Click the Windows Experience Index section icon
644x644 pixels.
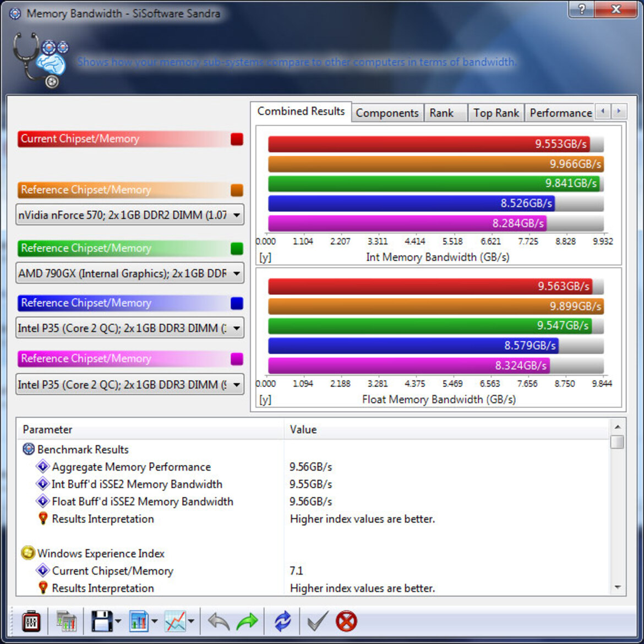[28, 553]
